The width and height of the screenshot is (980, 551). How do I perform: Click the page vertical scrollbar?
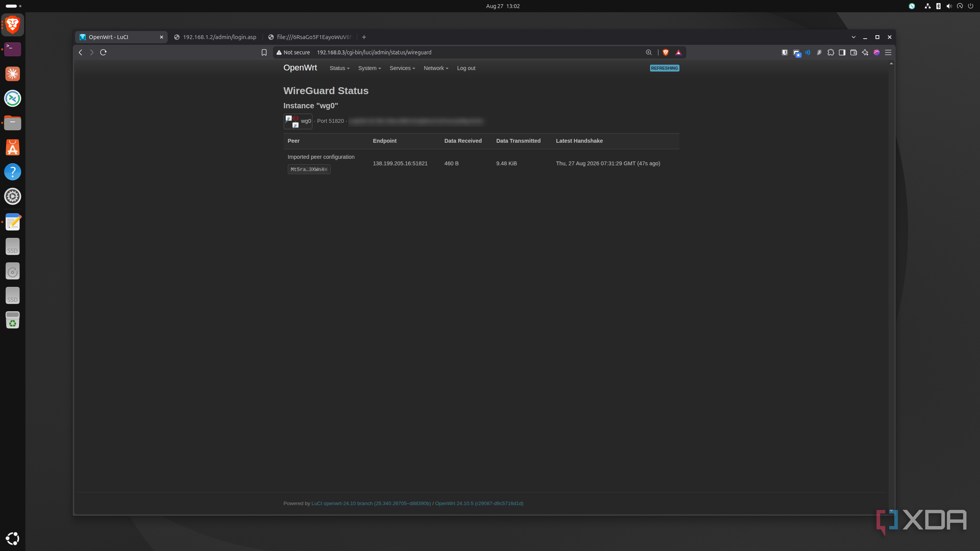891,287
